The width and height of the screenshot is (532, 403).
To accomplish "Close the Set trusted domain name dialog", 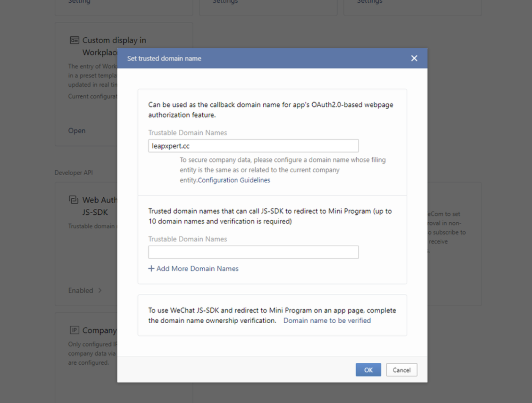I will tap(414, 58).
